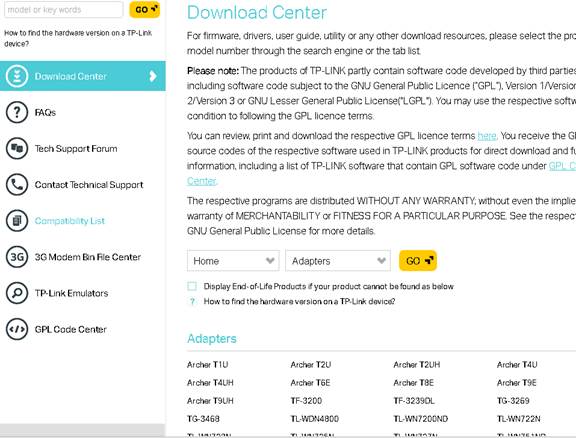Select Contact Technical Support menu item

click(89, 184)
